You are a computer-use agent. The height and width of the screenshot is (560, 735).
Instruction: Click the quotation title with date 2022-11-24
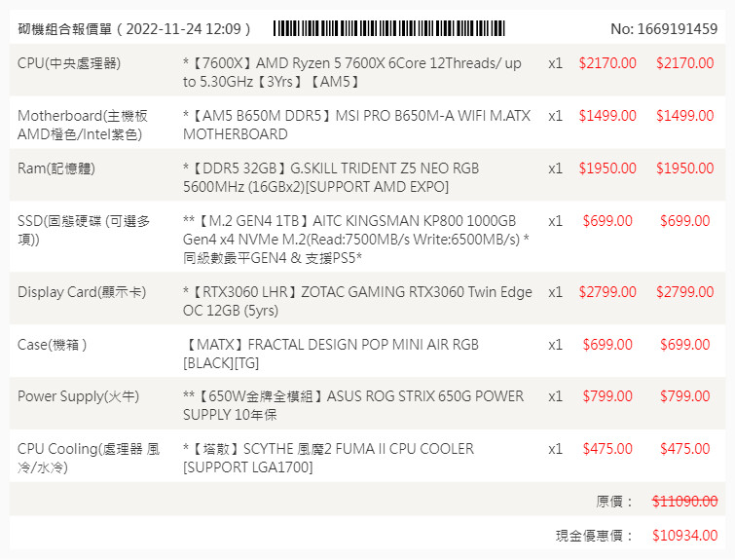[x=134, y=29]
